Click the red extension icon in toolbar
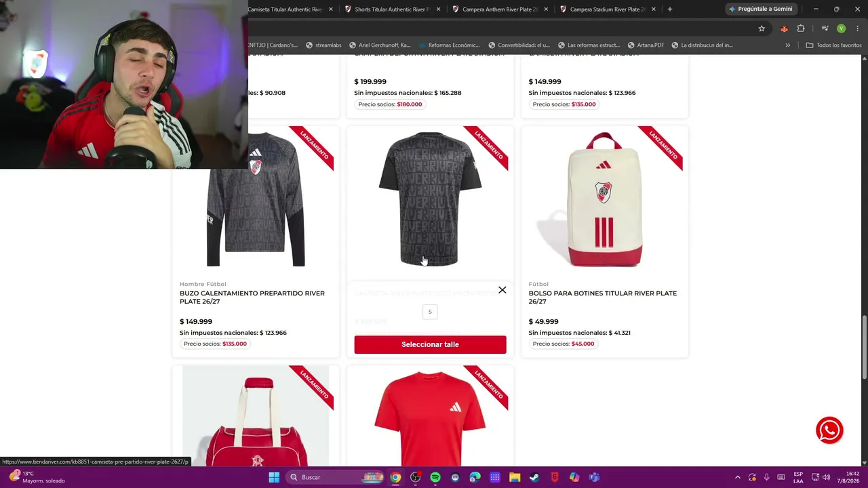 click(784, 28)
